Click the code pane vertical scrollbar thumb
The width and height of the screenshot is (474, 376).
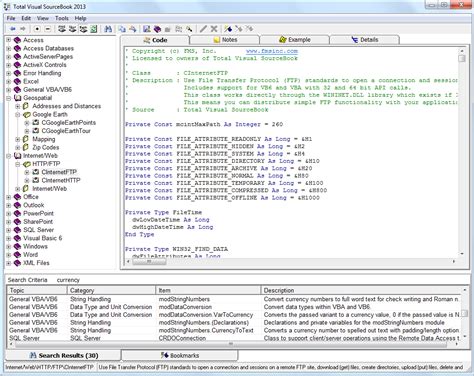click(x=462, y=58)
